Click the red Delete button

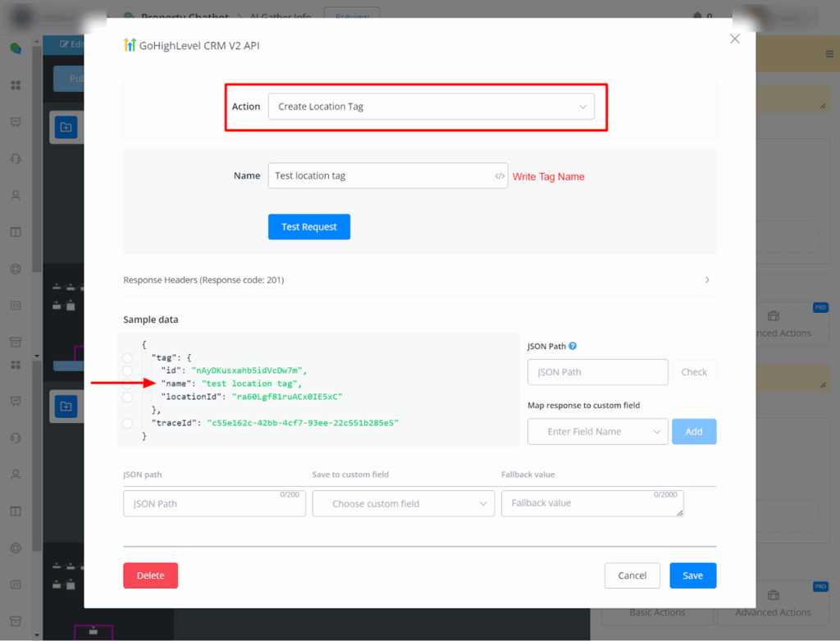pyautogui.click(x=150, y=575)
